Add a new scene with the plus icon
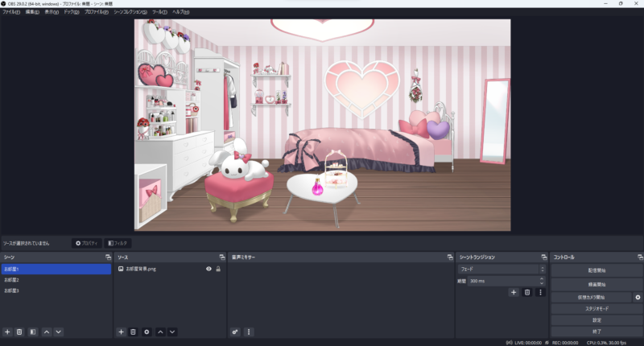Screen dimensions: 644x346 pos(7,332)
